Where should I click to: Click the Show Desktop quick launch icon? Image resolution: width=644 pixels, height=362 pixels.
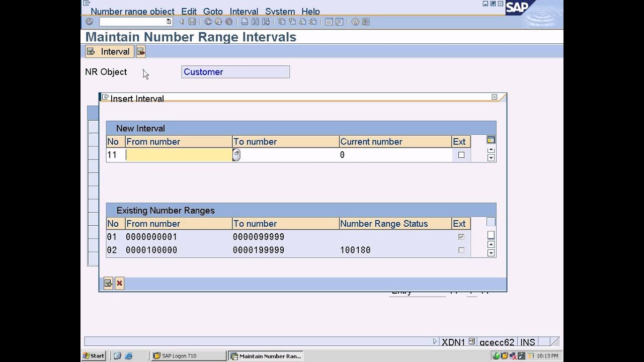click(x=118, y=356)
